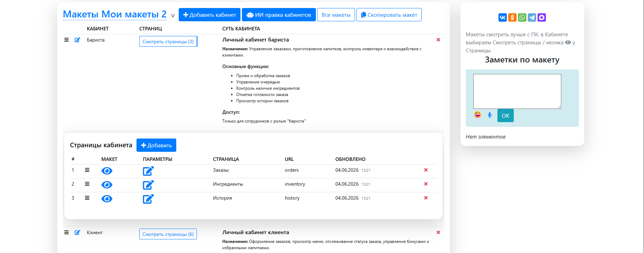Screen dimensions: 644x253
Task: Edit parameters of the Ингредиенты page
Action: click(x=148, y=185)
